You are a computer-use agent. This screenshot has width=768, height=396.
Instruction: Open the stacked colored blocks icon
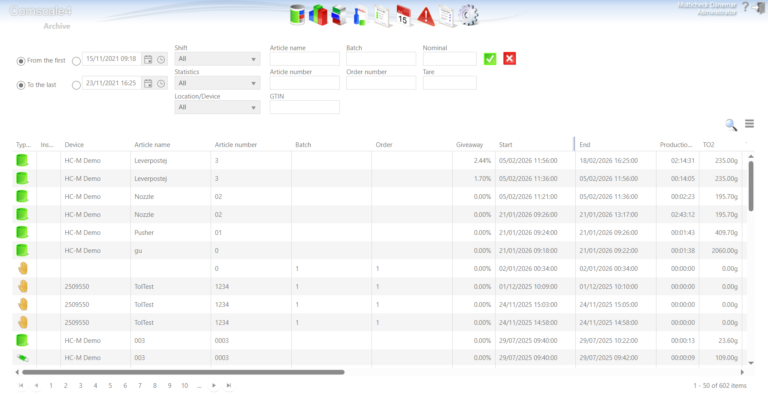(x=338, y=15)
